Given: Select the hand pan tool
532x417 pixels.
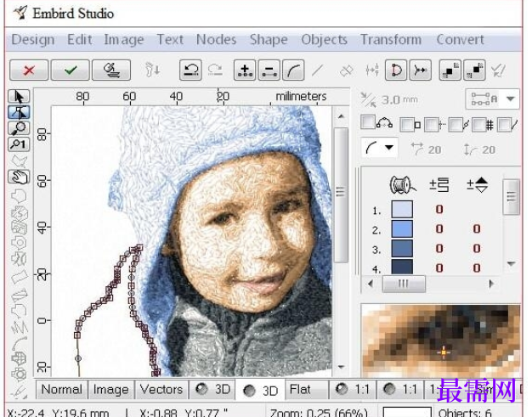Looking at the screenshot, I should [19, 177].
